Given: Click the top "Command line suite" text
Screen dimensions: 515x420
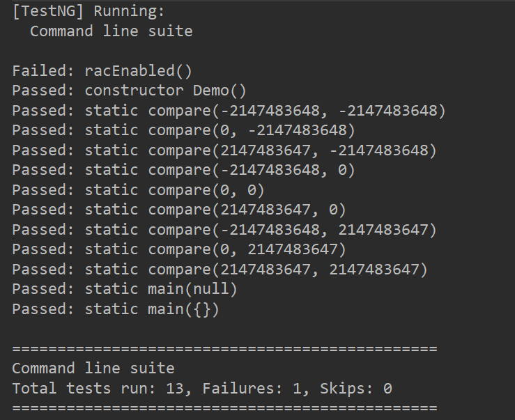Looking at the screenshot, I should pos(111,31).
